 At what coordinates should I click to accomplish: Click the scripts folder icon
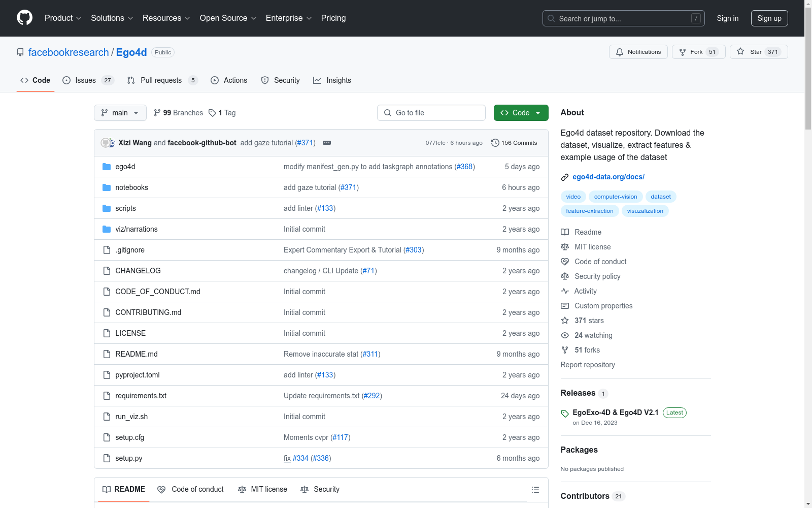click(x=107, y=208)
